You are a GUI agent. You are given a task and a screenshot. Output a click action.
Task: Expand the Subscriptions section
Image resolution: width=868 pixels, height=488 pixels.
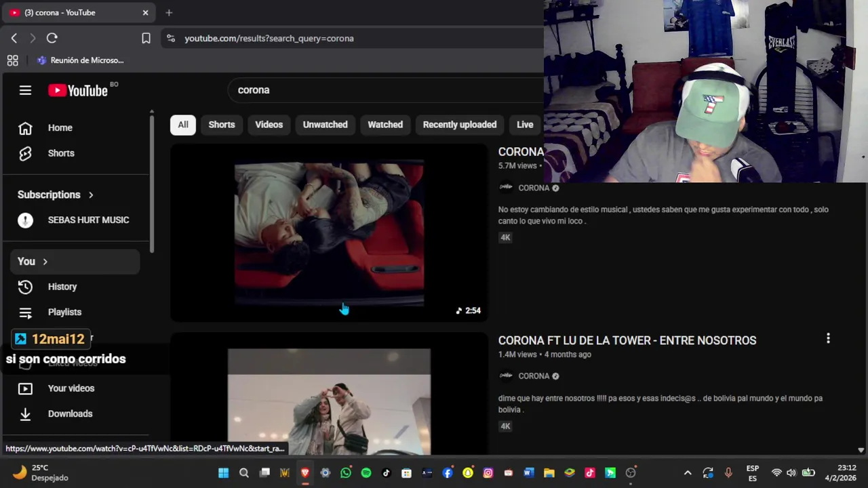tap(56, 195)
